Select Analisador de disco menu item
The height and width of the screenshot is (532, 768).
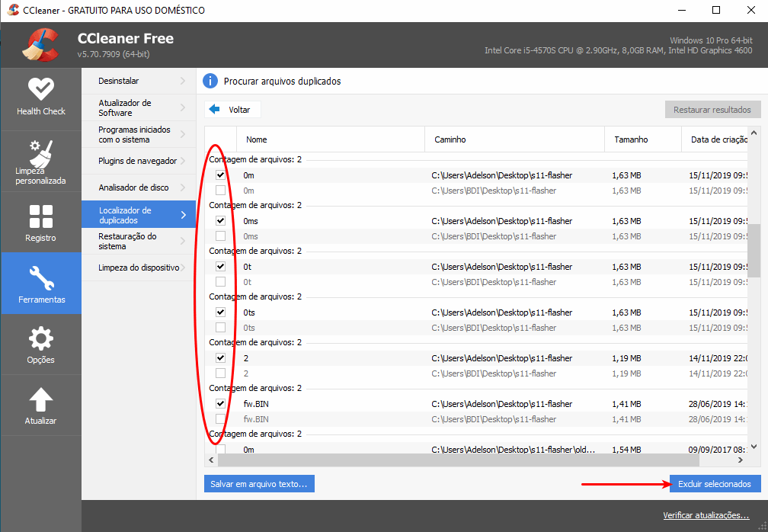139,187
